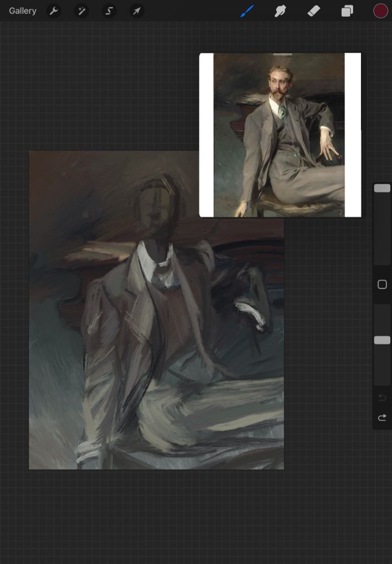This screenshot has width=392, height=564.
Task: Activate the Transform arrow tool
Action: [136, 11]
